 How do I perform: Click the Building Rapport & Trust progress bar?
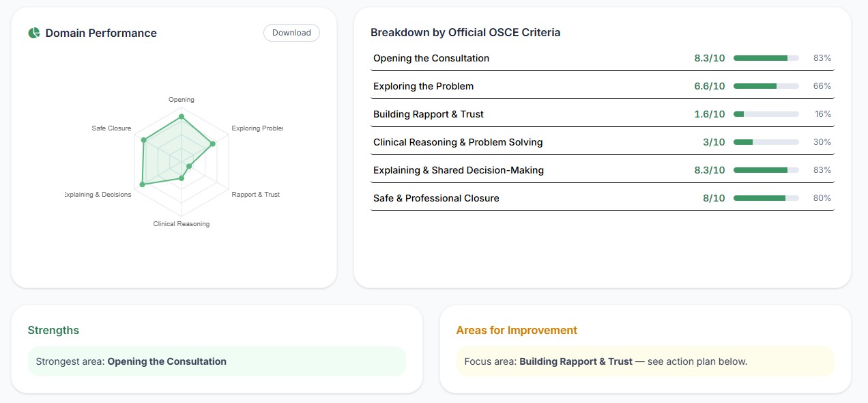coord(766,114)
